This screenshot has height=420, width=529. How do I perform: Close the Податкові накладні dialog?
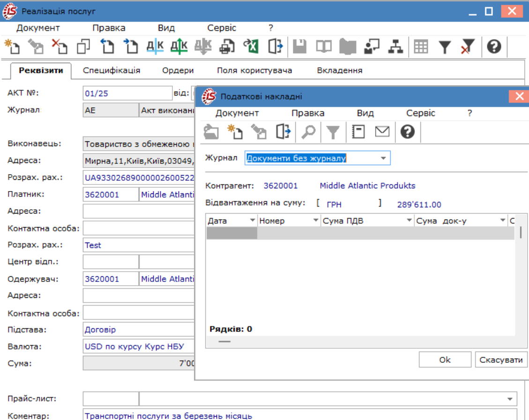click(x=519, y=96)
